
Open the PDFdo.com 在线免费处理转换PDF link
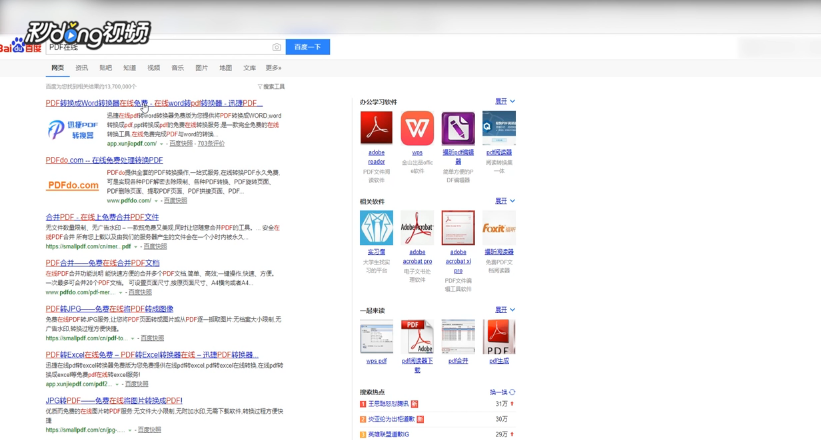pos(104,160)
